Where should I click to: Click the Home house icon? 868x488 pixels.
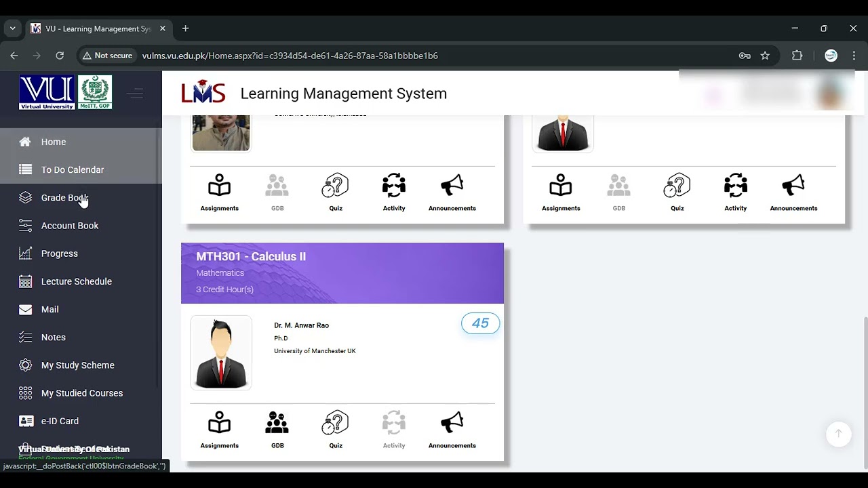point(25,142)
